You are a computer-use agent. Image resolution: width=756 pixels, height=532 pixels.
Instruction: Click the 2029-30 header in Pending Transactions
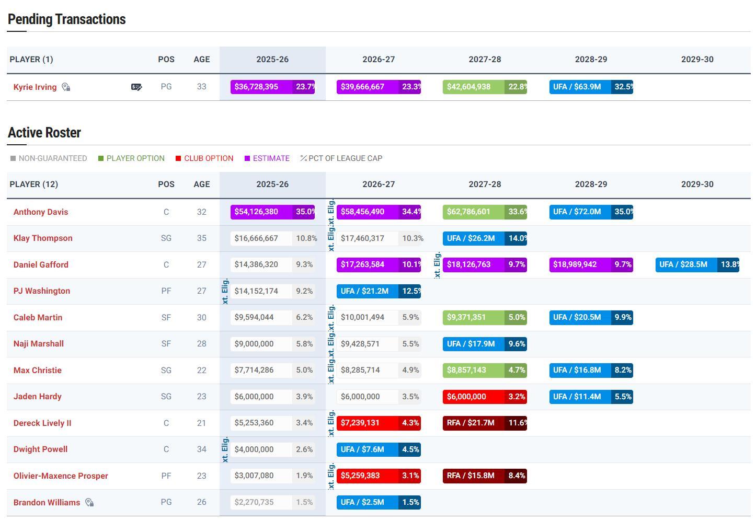click(x=697, y=60)
